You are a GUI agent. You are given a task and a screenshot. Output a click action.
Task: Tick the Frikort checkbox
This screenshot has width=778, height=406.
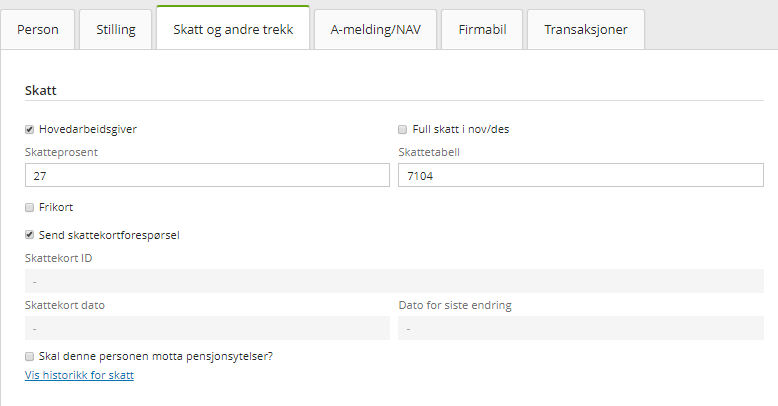30,207
